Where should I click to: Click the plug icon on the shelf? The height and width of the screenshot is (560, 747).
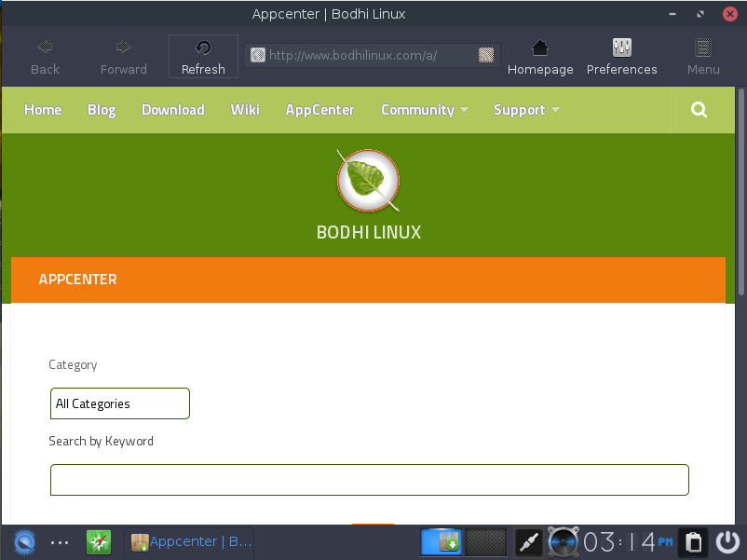tap(529, 542)
